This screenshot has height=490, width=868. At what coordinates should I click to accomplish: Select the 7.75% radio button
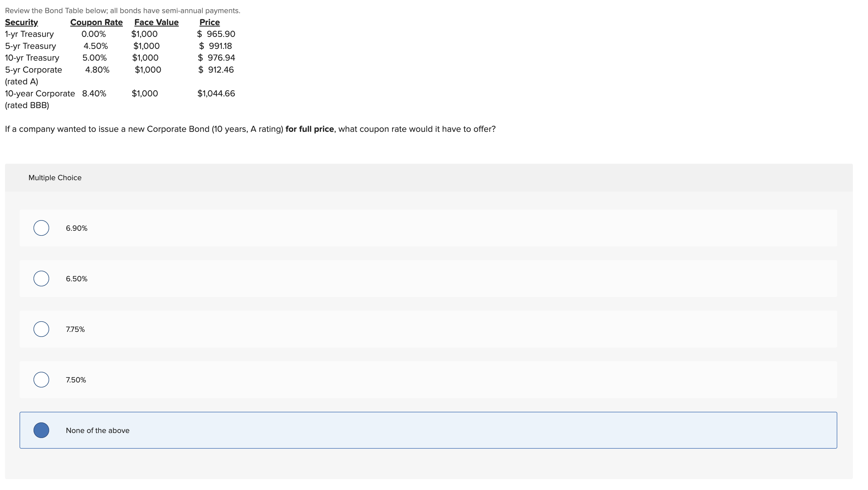point(41,329)
